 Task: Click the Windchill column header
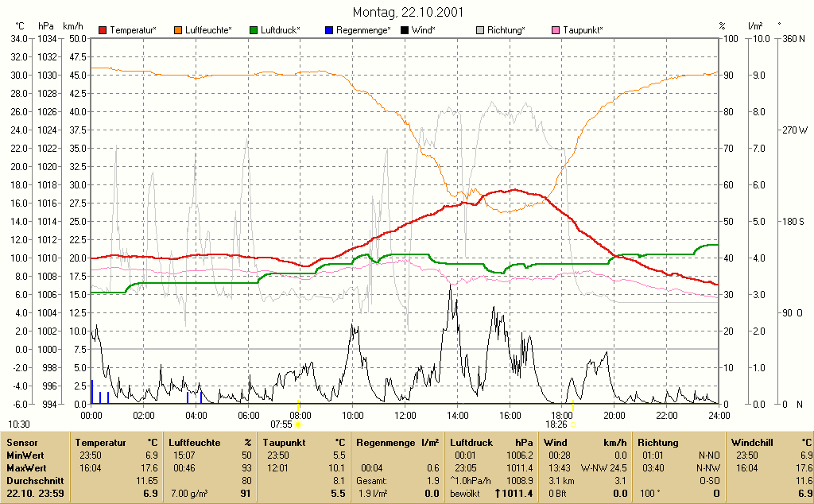(x=752, y=443)
